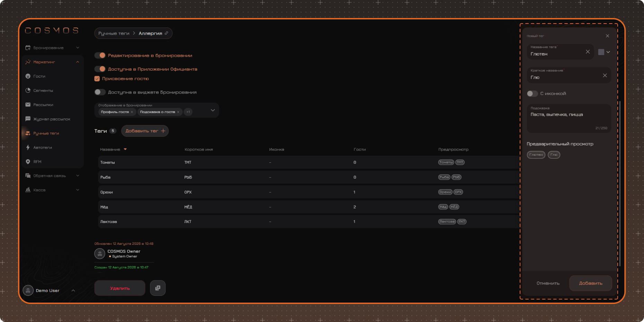644x322 pixels.
Task: Click Аллергия breadcrumb
Action: click(x=150, y=33)
